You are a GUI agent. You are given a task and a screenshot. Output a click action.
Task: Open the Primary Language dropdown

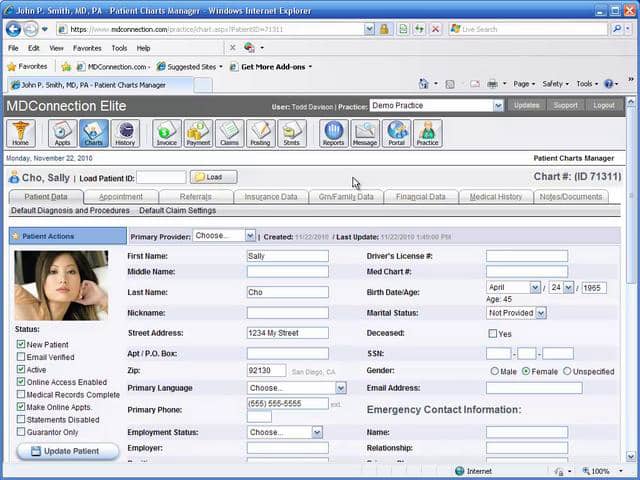[x=297, y=388]
